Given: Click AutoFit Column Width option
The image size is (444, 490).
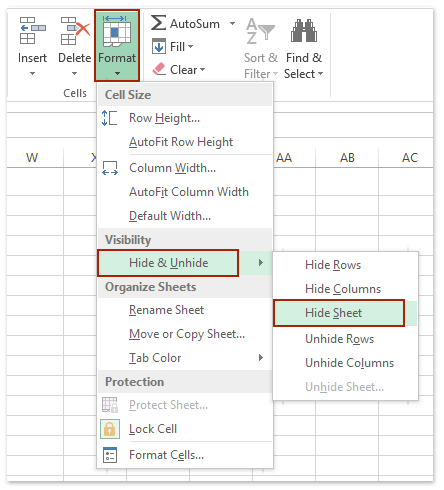Looking at the screenshot, I should tap(189, 192).
